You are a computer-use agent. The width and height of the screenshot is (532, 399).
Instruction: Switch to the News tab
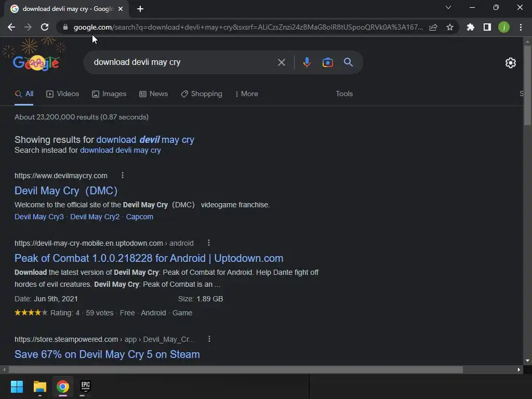[153, 94]
